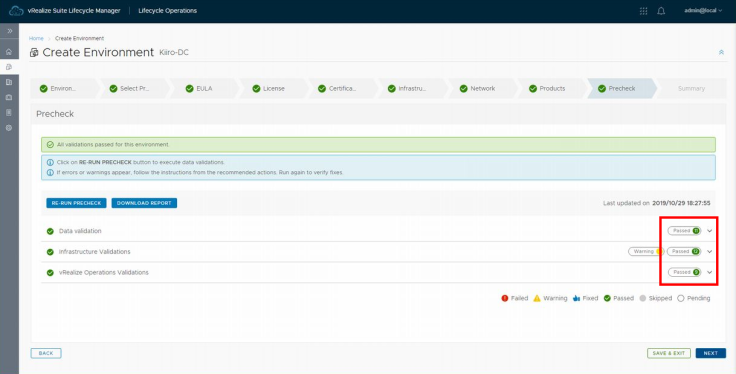Screen dimensions: 736x374
Task: Go to the Infrastru... wizard step
Action: click(412, 88)
